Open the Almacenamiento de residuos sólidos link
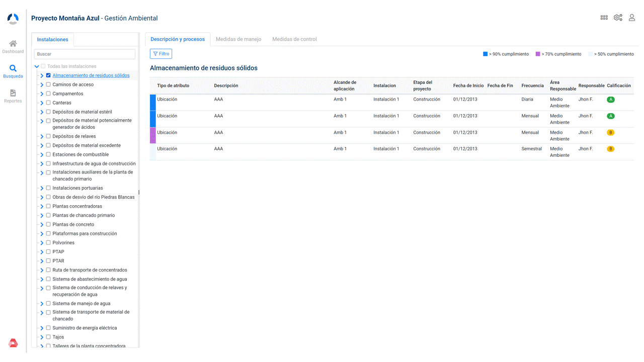This screenshot has width=644, height=362. pyautogui.click(x=91, y=75)
